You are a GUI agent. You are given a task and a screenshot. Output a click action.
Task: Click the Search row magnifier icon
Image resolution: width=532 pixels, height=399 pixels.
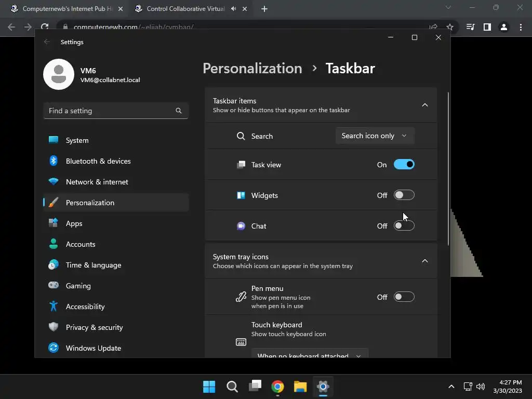click(241, 136)
